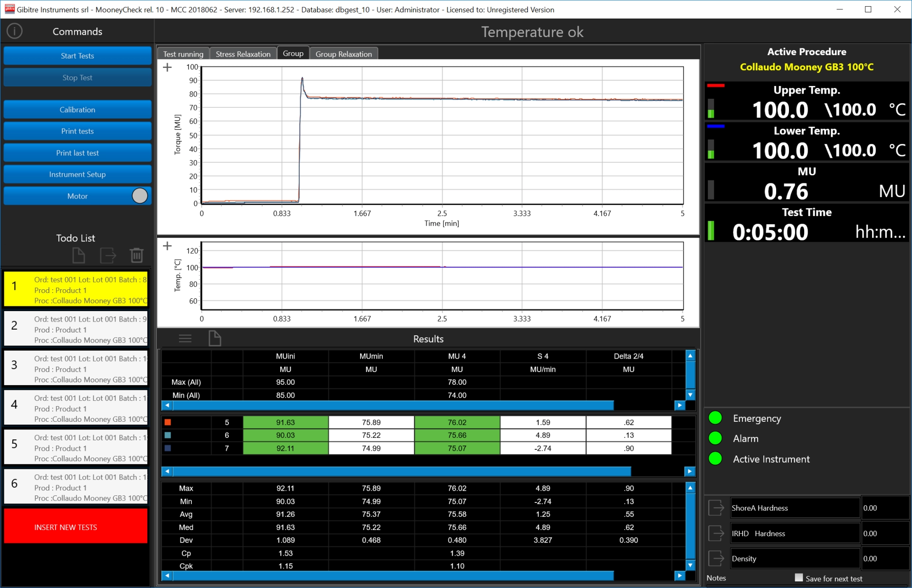Click the orange color swatch for test 5
This screenshot has height=588, width=912.
[x=168, y=422]
